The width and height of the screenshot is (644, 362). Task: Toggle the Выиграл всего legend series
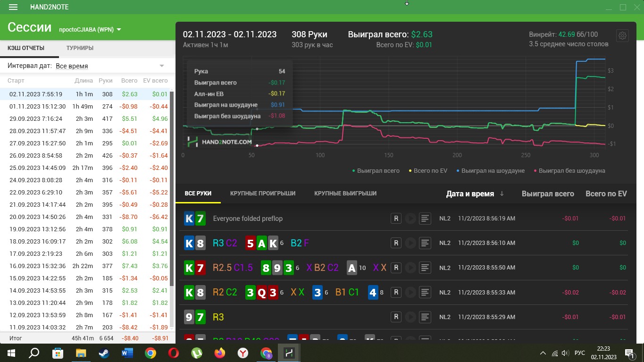(376, 171)
